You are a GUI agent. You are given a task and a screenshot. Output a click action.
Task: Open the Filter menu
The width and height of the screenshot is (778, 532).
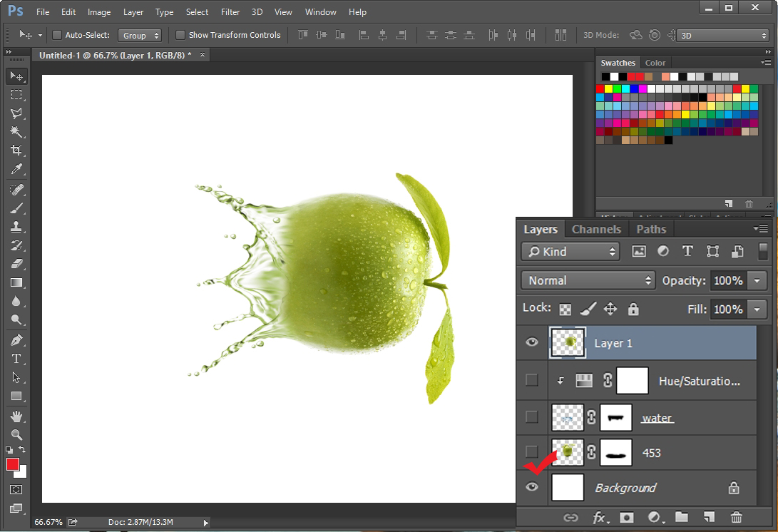pyautogui.click(x=230, y=12)
